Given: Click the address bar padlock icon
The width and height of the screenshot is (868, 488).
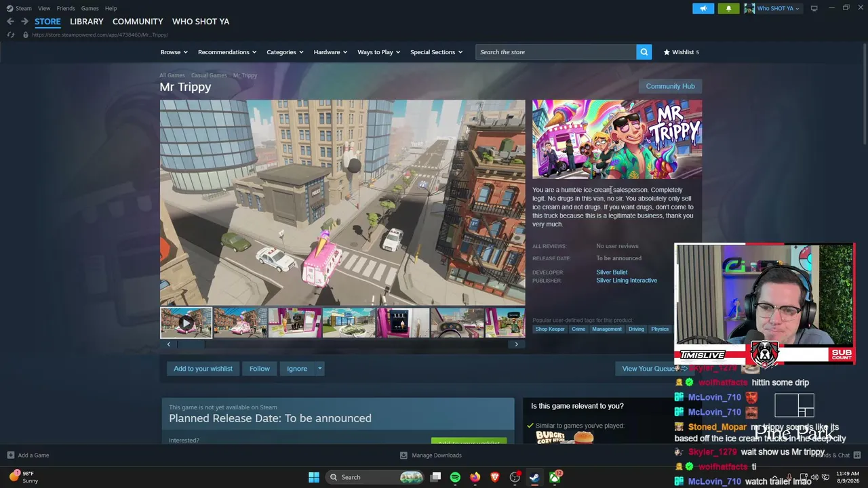Looking at the screenshot, I should pyautogui.click(x=26, y=35).
